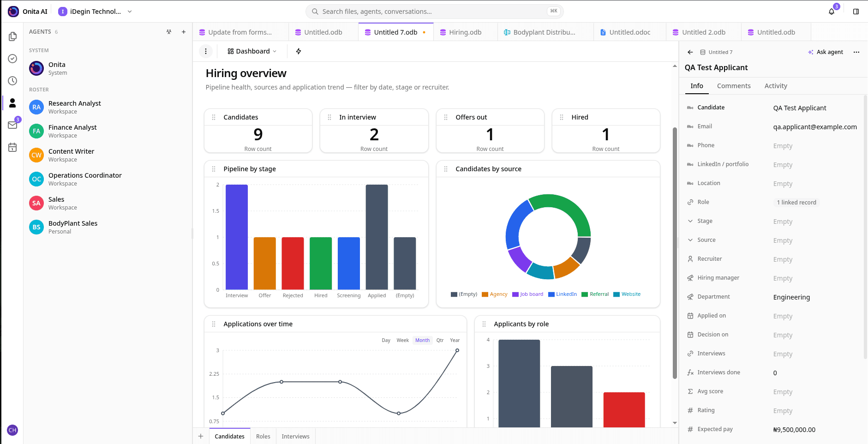Open the Hiring.odb tab
Screen dimensions: 868x444
coord(465,32)
